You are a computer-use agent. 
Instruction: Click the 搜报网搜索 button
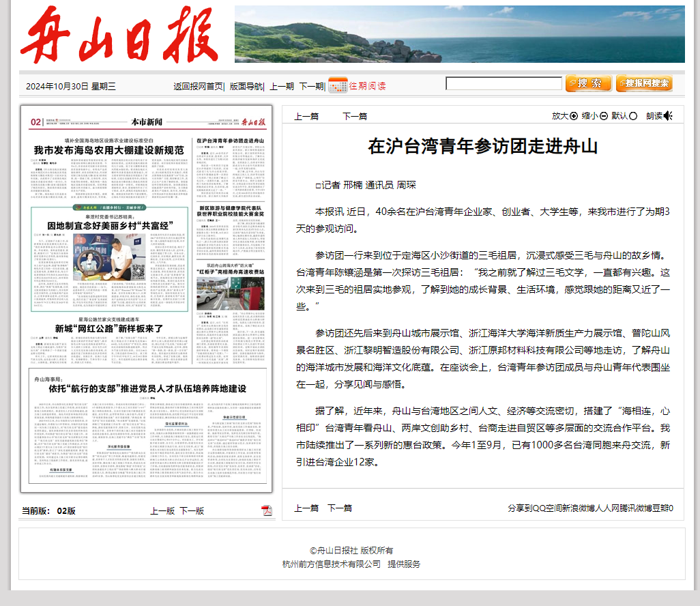coord(644,83)
